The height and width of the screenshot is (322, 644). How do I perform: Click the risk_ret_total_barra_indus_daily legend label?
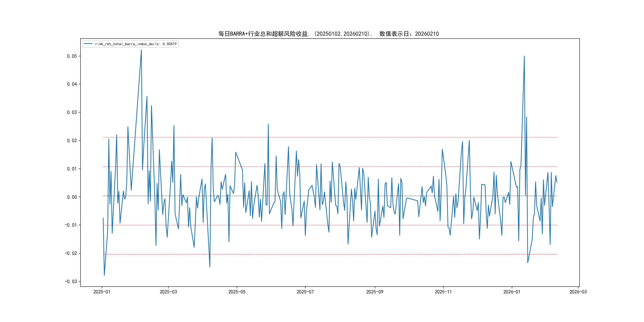click(x=136, y=44)
